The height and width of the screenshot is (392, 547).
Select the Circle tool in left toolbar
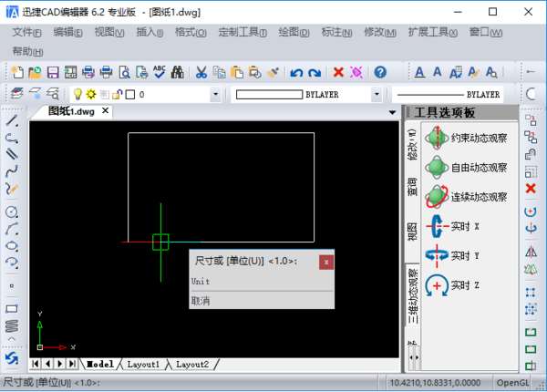tap(12, 211)
